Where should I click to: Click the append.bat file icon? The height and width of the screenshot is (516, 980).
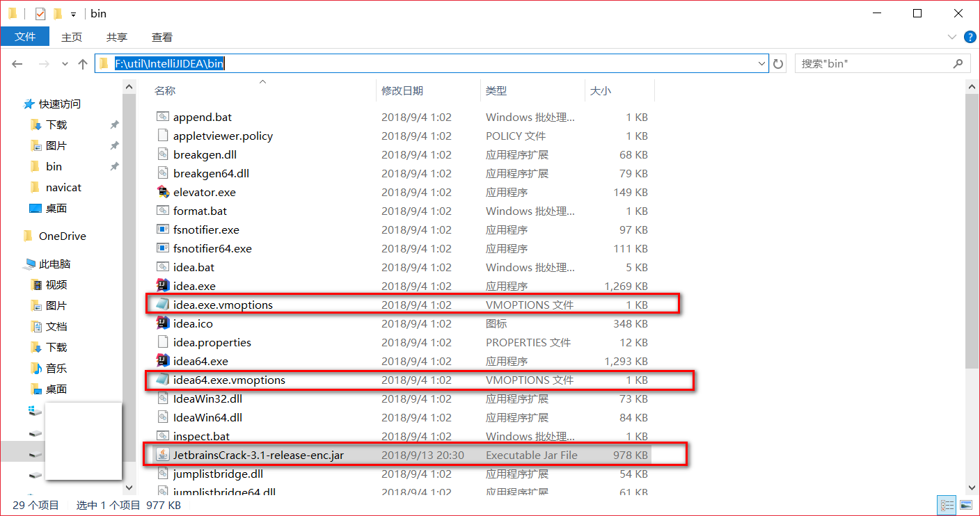tap(163, 117)
